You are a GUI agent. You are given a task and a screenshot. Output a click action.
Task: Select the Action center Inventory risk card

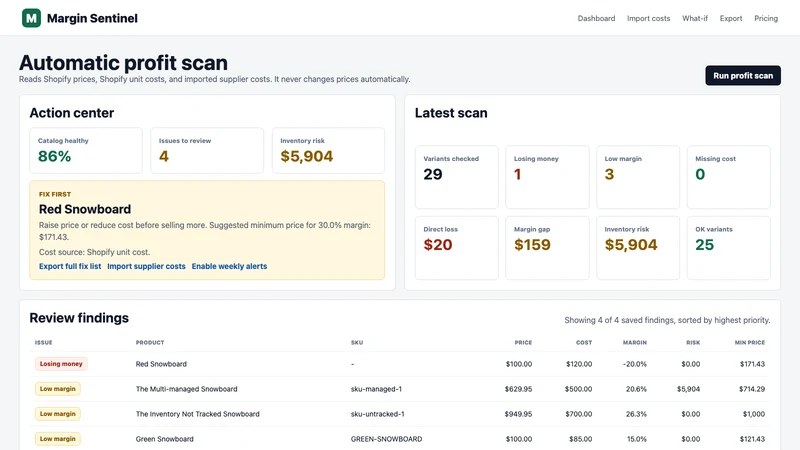pos(328,151)
